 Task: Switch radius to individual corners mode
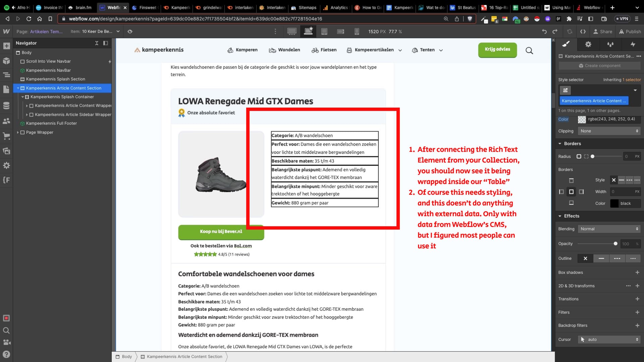586,157
